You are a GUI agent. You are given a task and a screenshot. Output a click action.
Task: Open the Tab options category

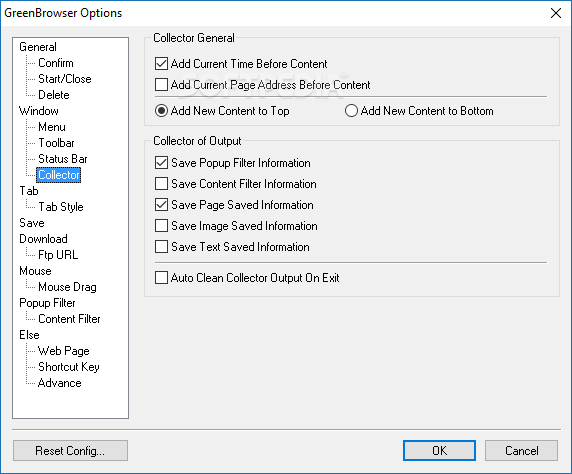(x=29, y=191)
